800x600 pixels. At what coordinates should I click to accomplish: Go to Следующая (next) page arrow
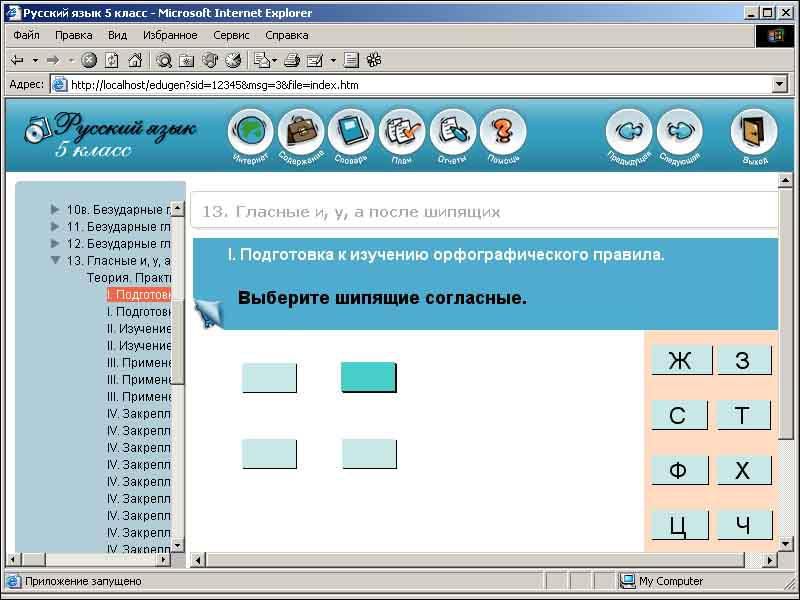(679, 132)
